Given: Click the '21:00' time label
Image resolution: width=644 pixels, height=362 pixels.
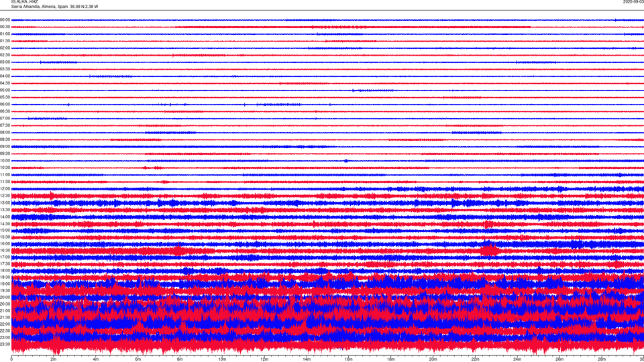Looking at the screenshot, I should [5, 310].
